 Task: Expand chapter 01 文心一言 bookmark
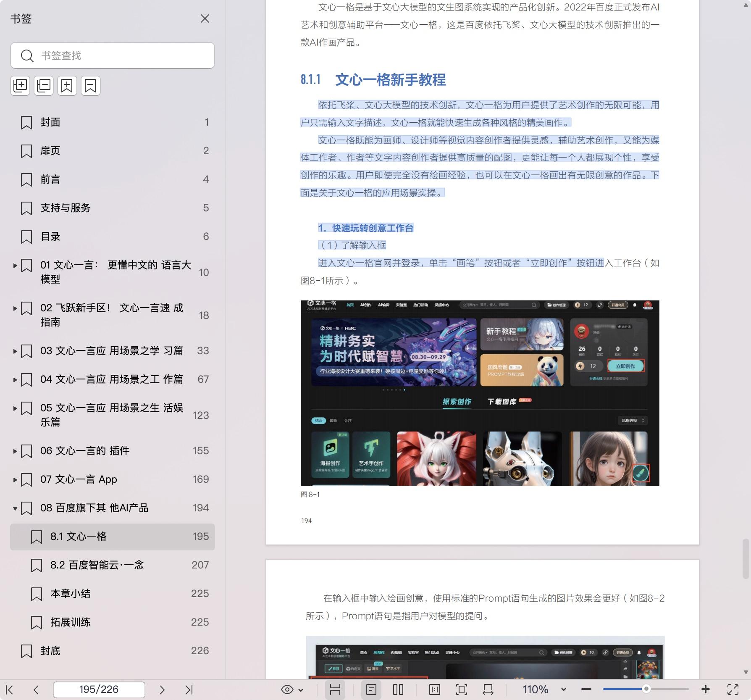(15, 266)
